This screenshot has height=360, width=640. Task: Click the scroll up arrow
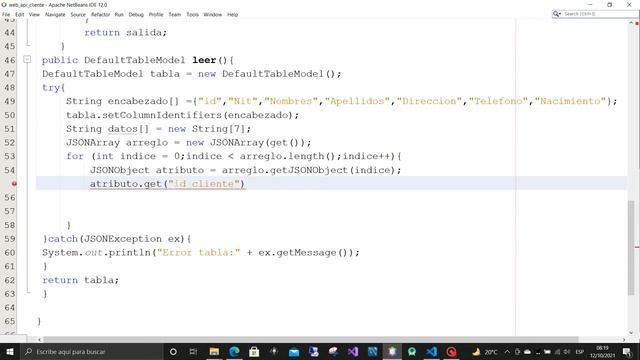631,23
